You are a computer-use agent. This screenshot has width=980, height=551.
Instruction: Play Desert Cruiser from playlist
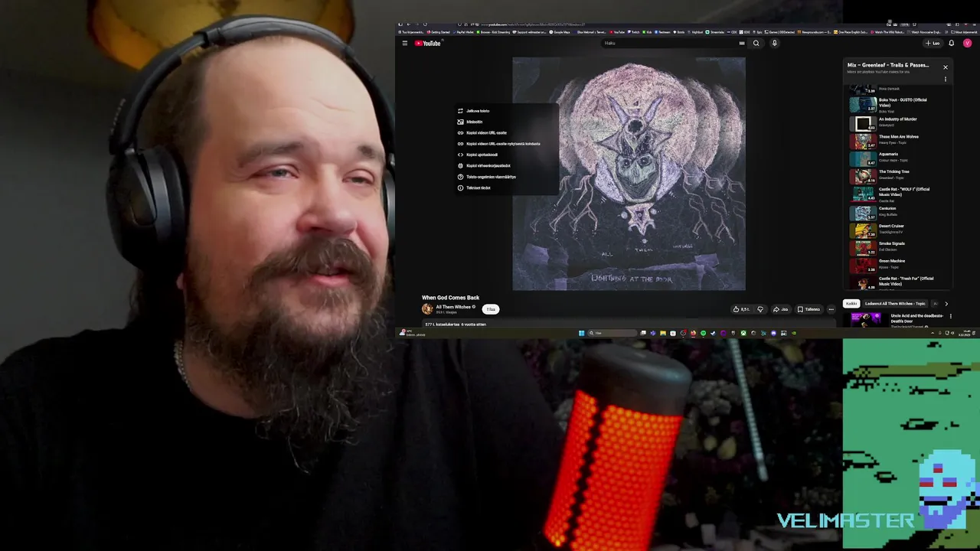(x=899, y=230)
